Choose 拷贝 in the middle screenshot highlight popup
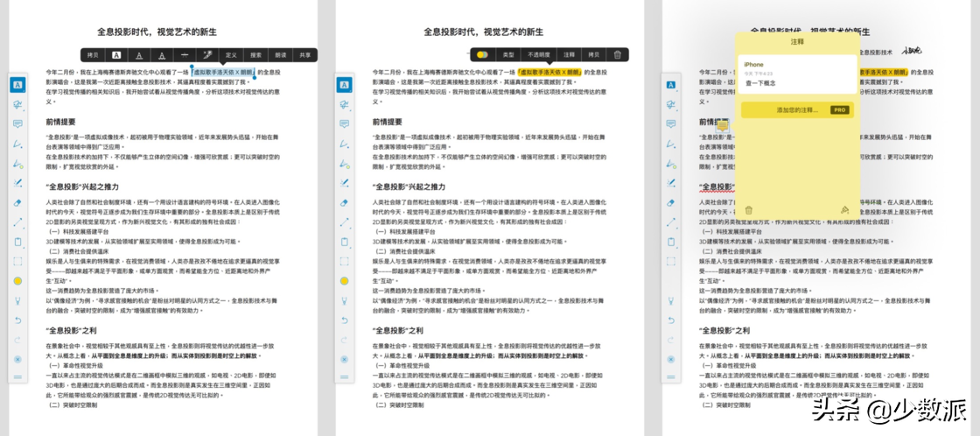980x436 pixels. [594, 55]
